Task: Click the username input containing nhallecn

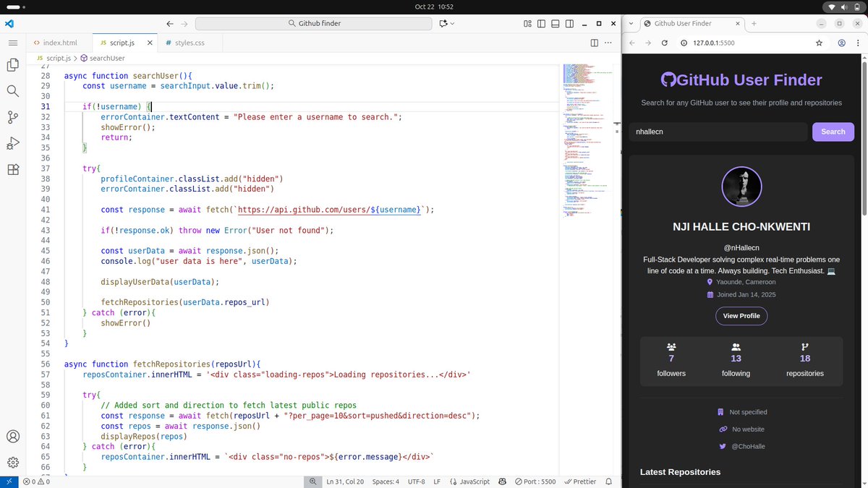Action: click(718, 132)
